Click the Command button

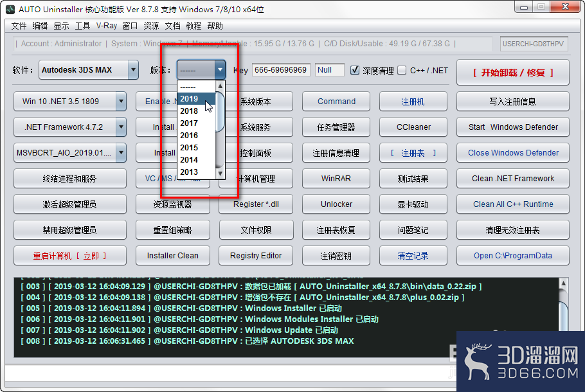tap(336, 101)
